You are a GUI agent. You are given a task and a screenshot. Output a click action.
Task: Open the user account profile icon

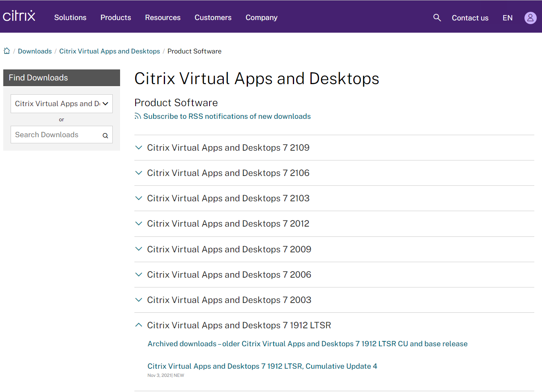click(x=530, y=18)
